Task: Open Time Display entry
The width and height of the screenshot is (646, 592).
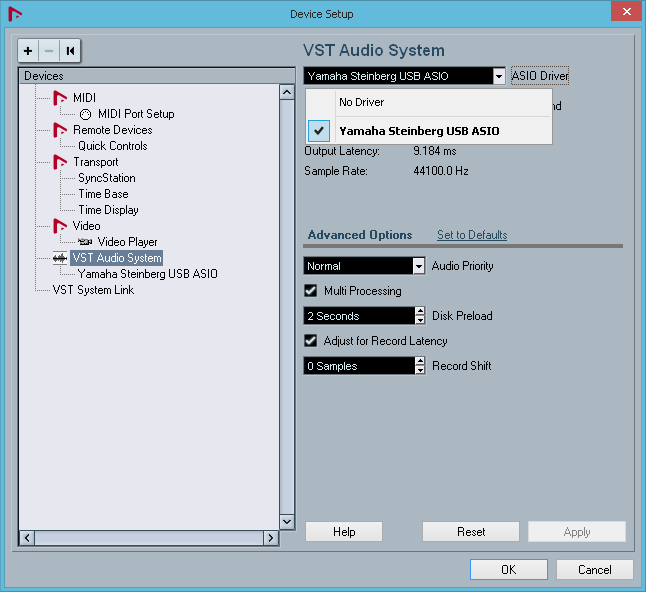Action: point(108,210)
